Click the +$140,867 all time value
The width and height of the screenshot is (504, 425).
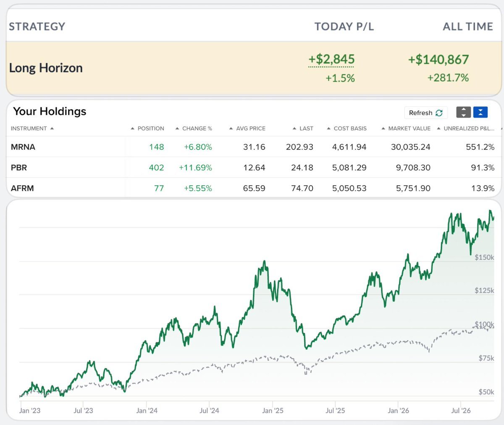(438, 59)
